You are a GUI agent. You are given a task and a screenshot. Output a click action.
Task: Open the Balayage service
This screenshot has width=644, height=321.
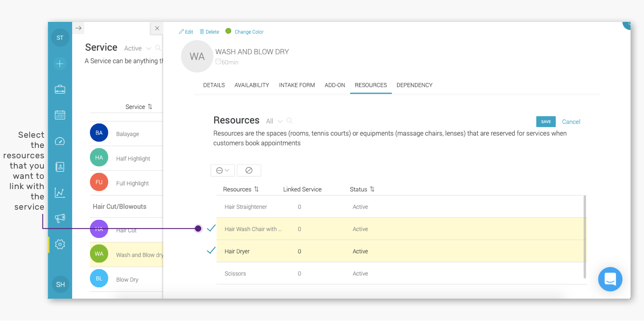[127, 134]
